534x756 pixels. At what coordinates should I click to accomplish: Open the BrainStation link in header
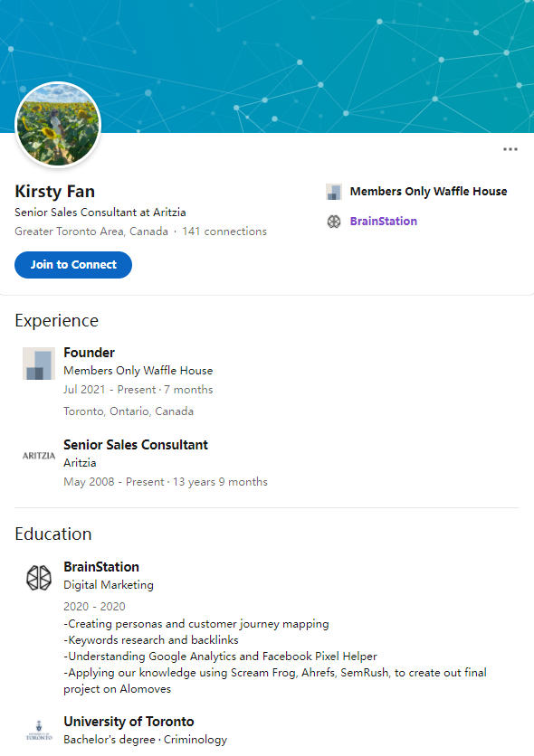point(384,222)
